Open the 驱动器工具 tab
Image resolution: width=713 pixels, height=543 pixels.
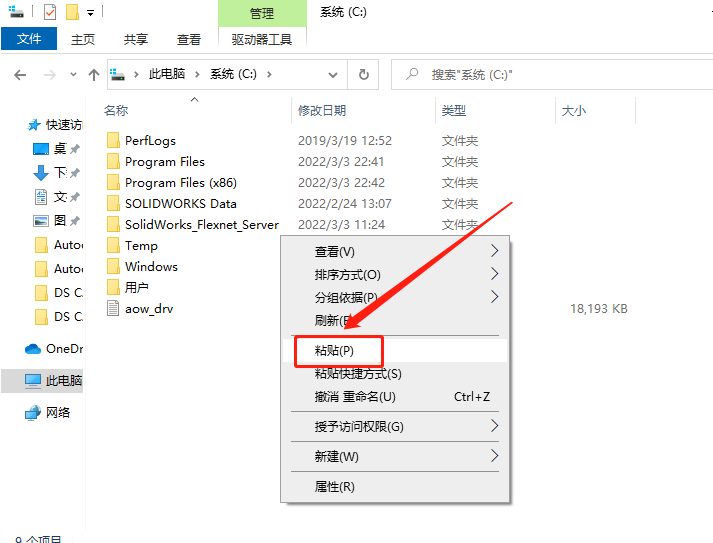(x=261, y=40)
